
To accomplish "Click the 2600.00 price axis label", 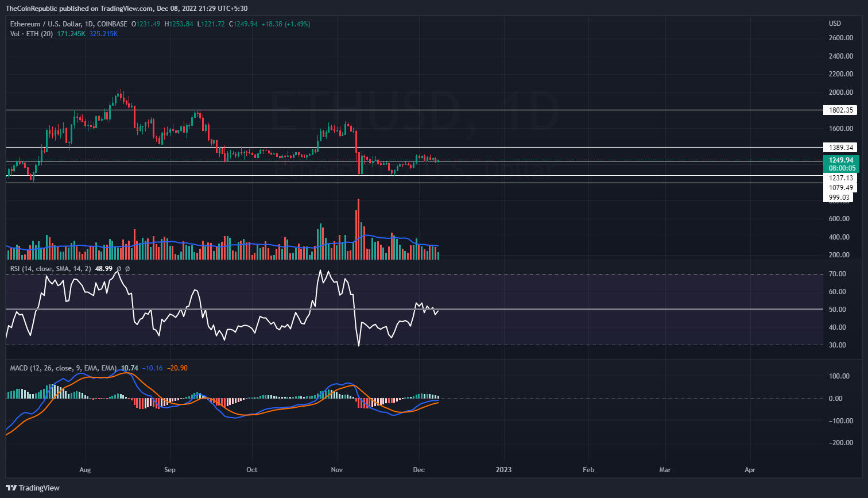I will (x=840, y=38).
